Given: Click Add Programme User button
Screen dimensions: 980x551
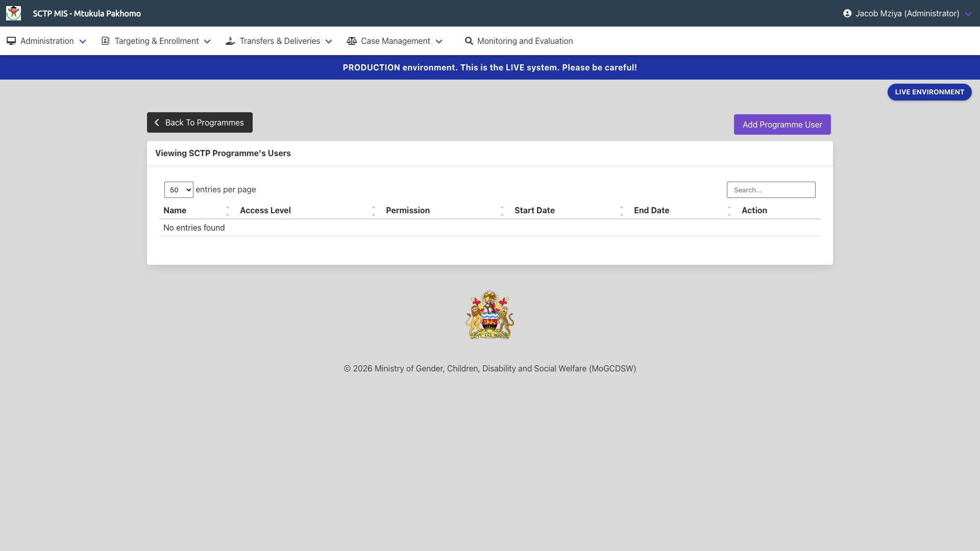Looking at the screenshot, I should 782,124.
